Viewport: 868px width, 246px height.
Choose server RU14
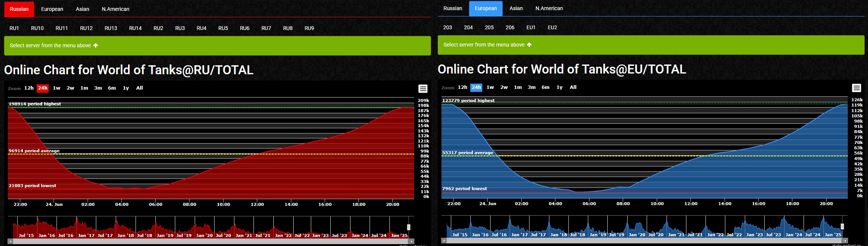pyautogui.click(x=135, y=28)
